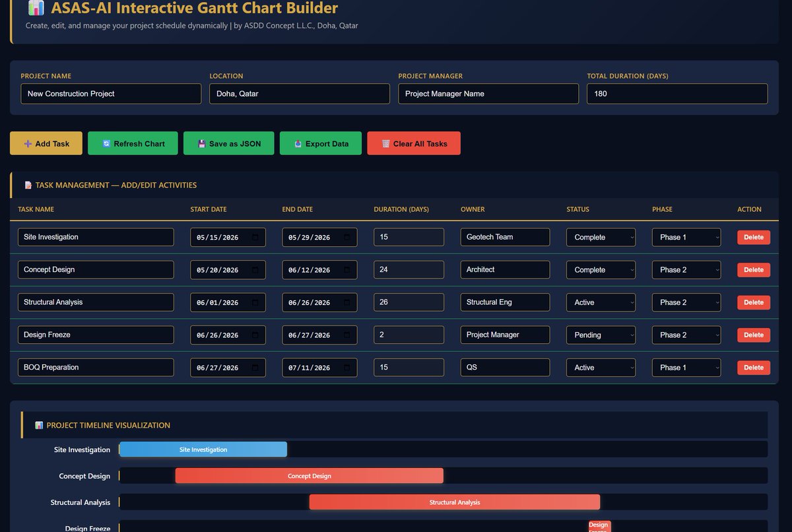The width and height of the screenshot is (792, 532).
Task: Open Status dropdown for Design Freeze
Action: click(x=601, y=335)
